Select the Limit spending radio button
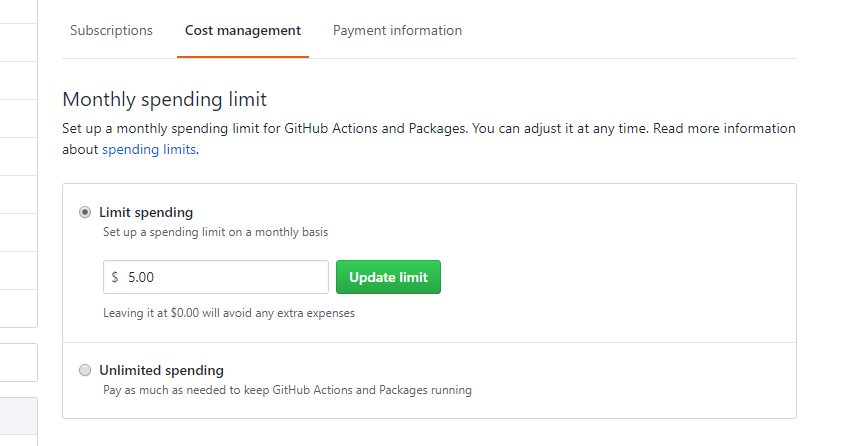The height and width of the screenshot is (446, 857). (85, 212)
